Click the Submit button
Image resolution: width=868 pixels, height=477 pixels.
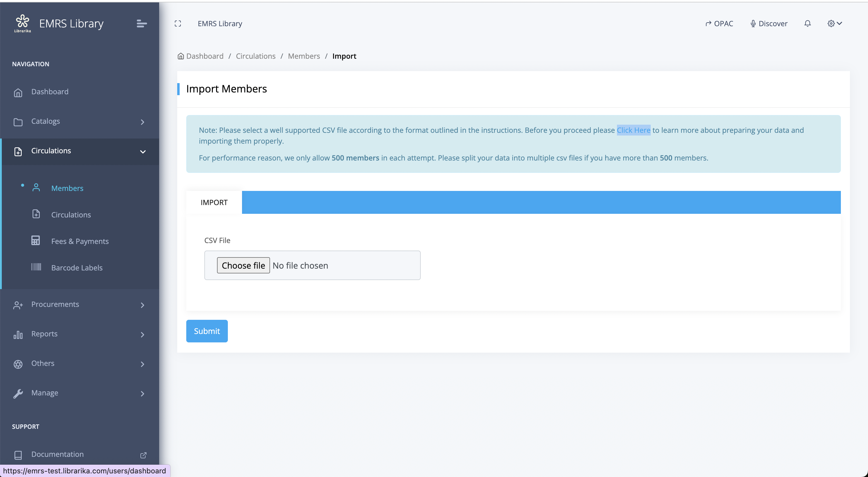click(206, 331)
